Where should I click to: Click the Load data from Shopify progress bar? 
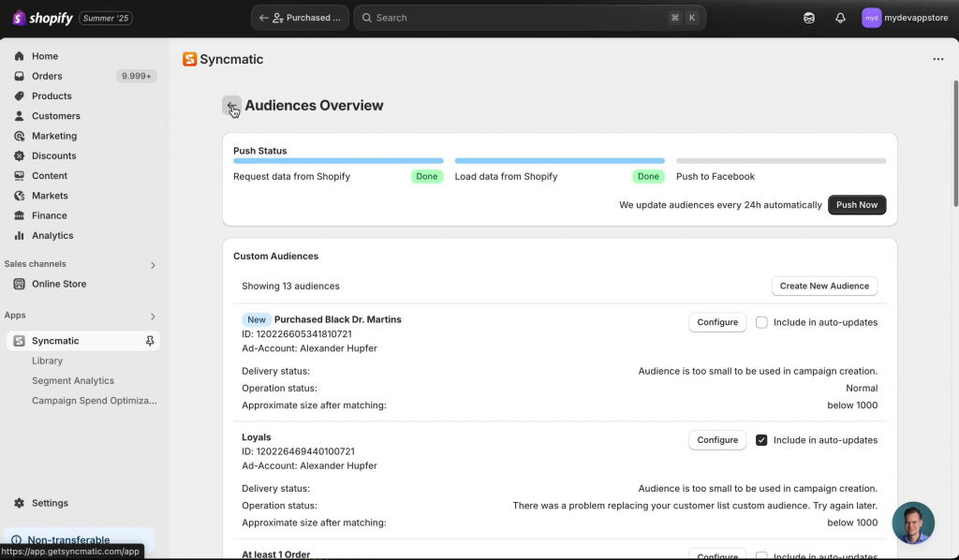(x=560, y=161)
